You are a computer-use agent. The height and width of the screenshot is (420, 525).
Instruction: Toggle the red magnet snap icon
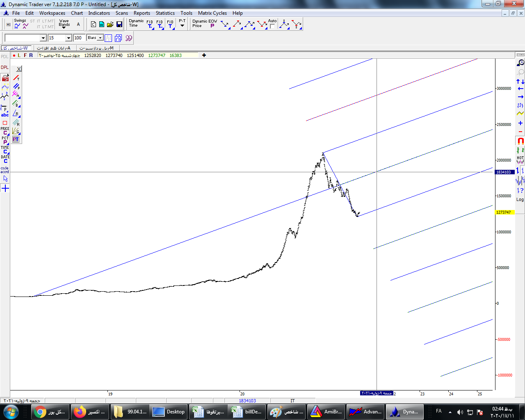(520, 141)
